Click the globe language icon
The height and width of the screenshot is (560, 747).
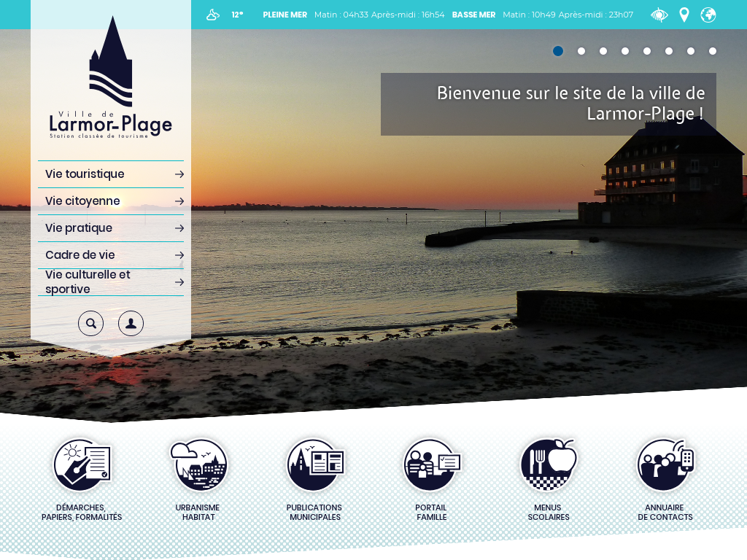[x=708, y=15]
